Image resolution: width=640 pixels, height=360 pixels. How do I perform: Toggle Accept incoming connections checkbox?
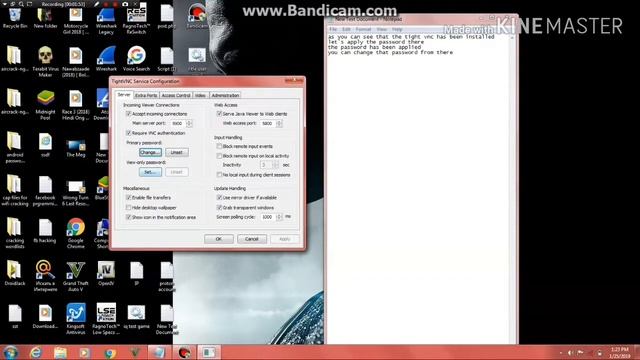(x=129, y=114)
